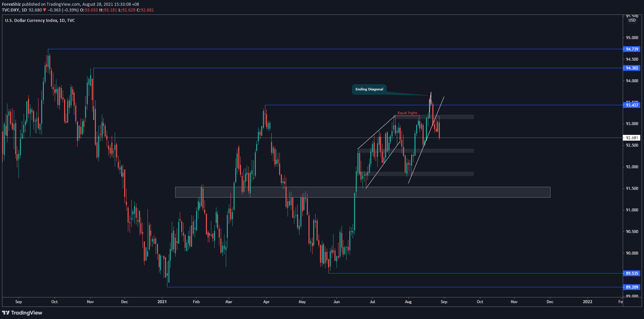This screenshot has width=644, height=319.
Task: Click the 93.000 tick on price axis
Action: point(632,124)
